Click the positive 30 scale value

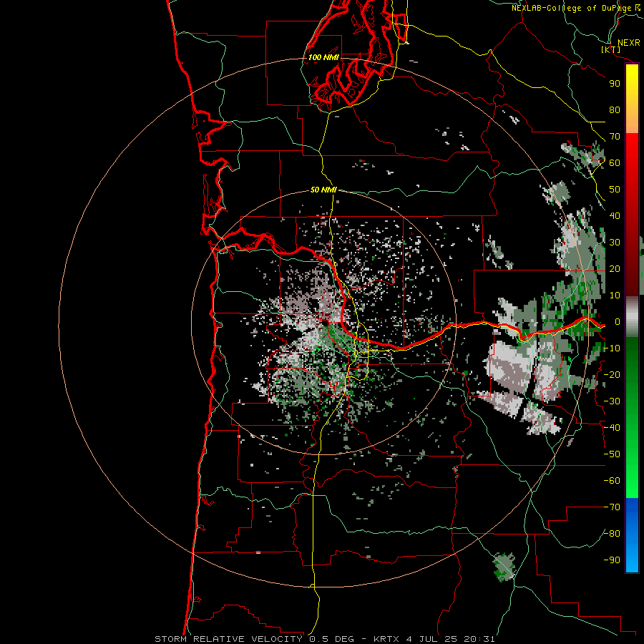click(x=615, y=243)
